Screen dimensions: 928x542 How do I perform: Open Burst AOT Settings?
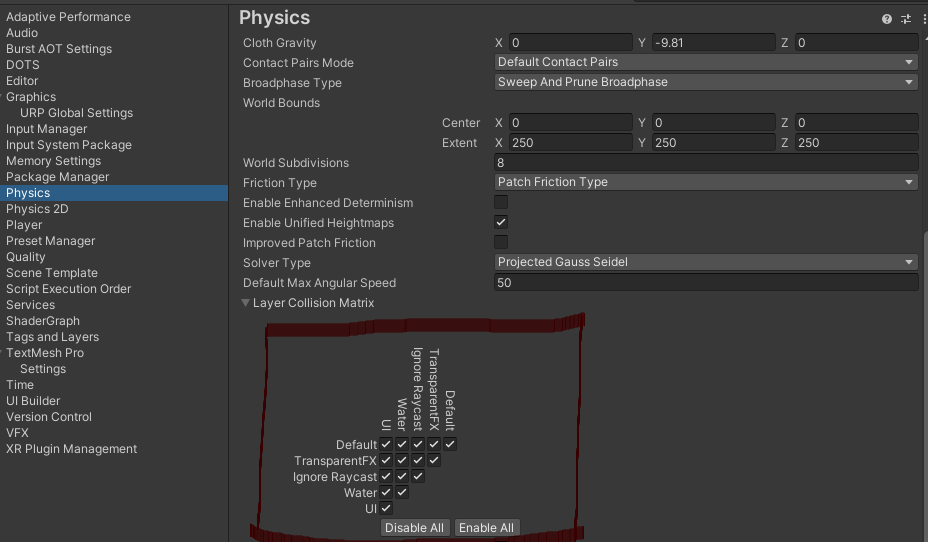coord(59,49)
